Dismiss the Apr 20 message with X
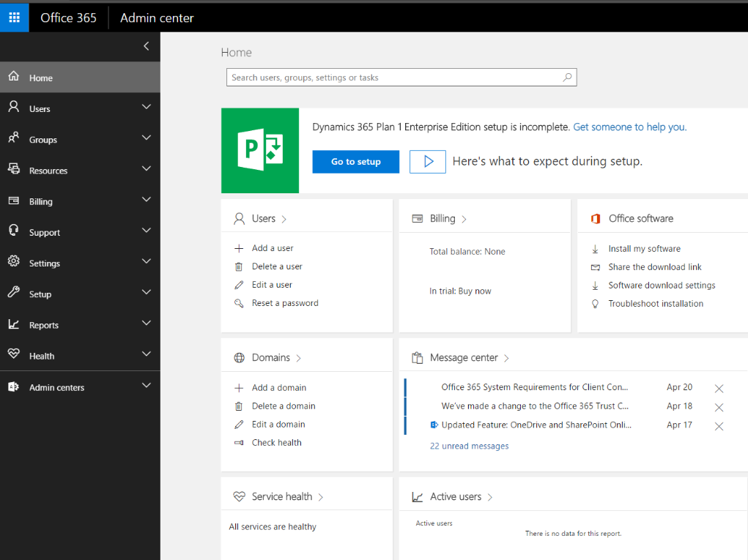The image size is (748, 560). pyautogui.click(x=719, y=389)
